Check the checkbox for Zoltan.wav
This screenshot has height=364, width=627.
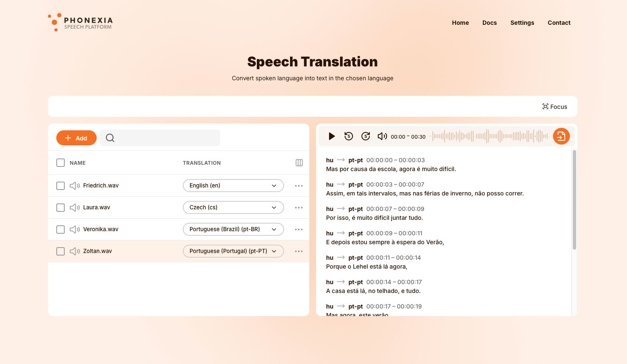tap(60, 251)
